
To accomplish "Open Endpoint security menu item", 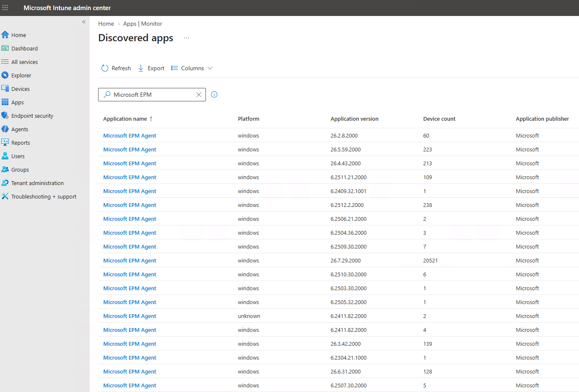I will click(32, 116).
